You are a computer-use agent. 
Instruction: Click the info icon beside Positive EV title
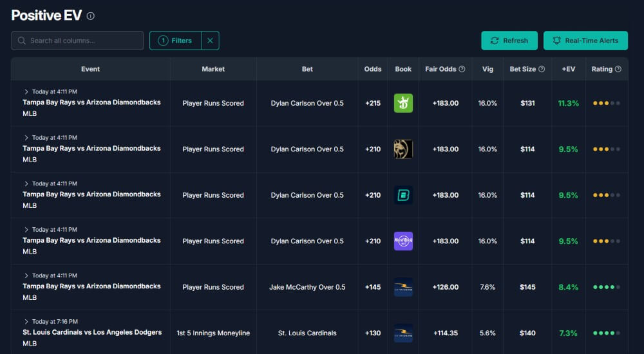coord(91,16)
